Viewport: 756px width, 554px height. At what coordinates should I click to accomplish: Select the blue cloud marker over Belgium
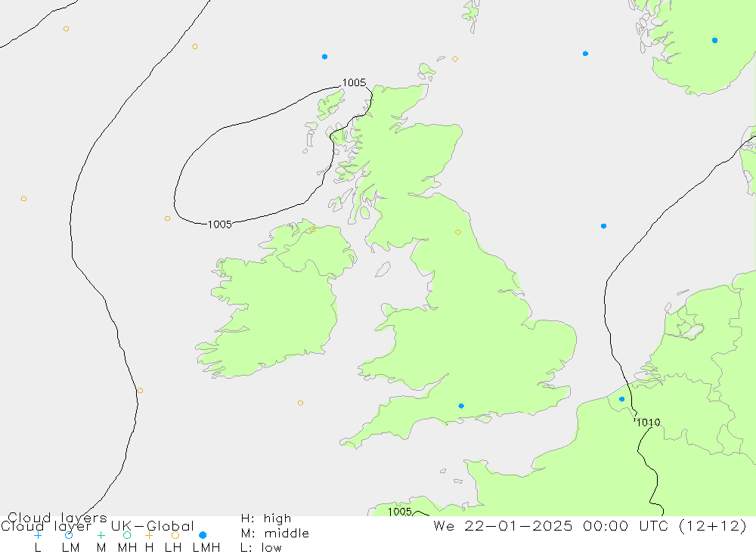(x=621, y=399)
